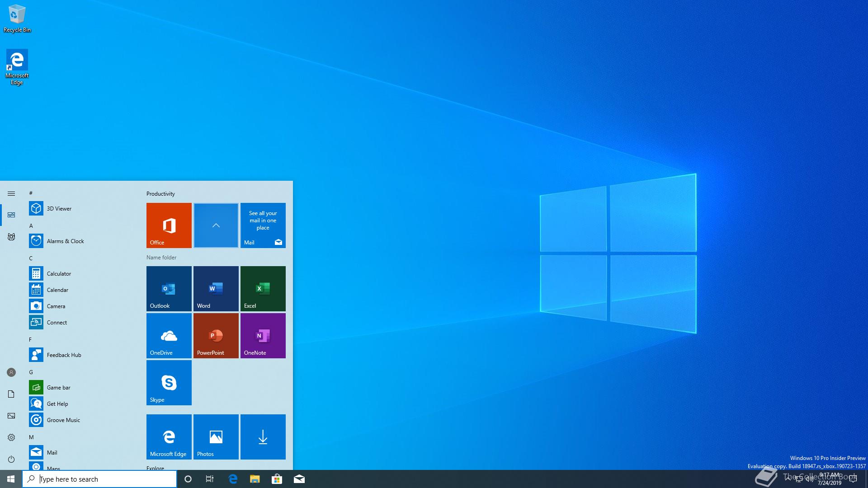
Task: Open Mail entry in the app list
Action: [x=81, y=452]
